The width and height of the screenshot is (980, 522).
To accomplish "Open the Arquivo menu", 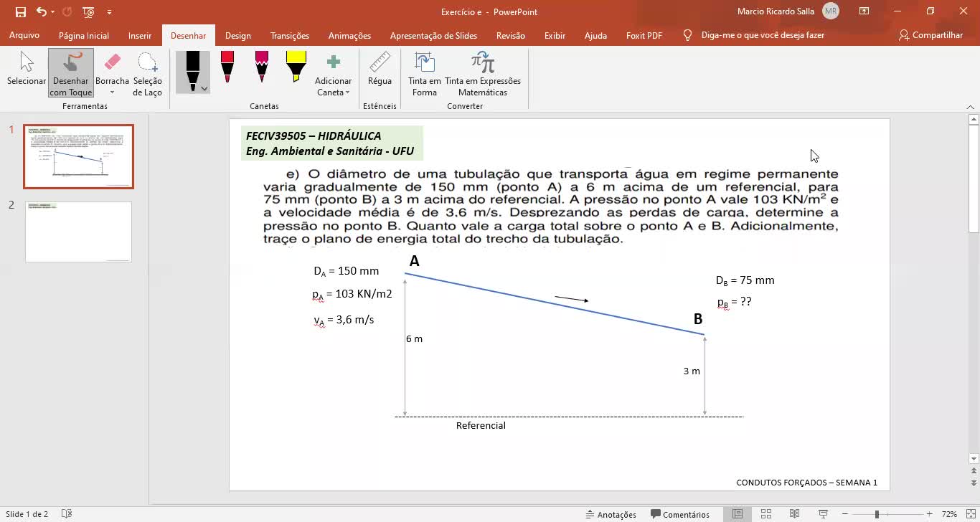I will [x=24, y=35].
